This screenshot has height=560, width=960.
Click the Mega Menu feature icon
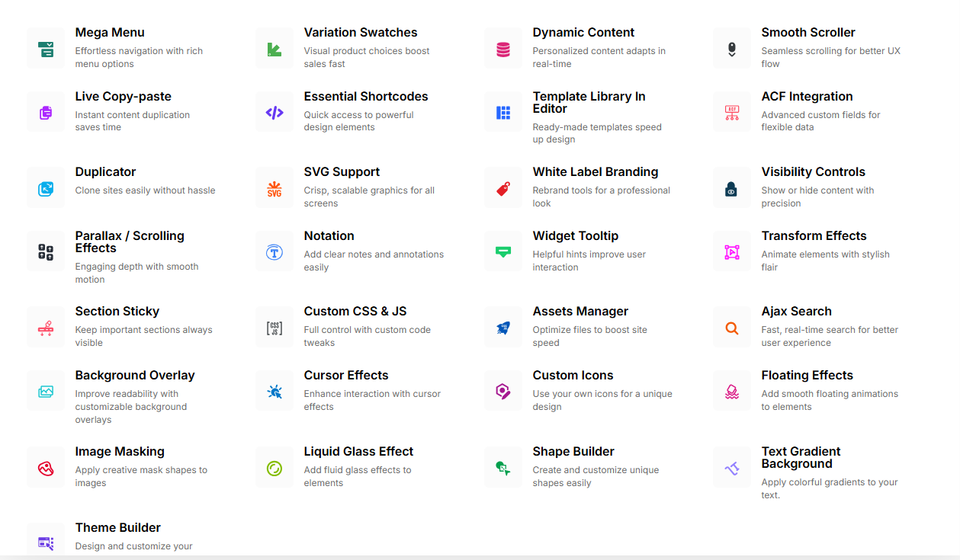click(x=46, y=50)
